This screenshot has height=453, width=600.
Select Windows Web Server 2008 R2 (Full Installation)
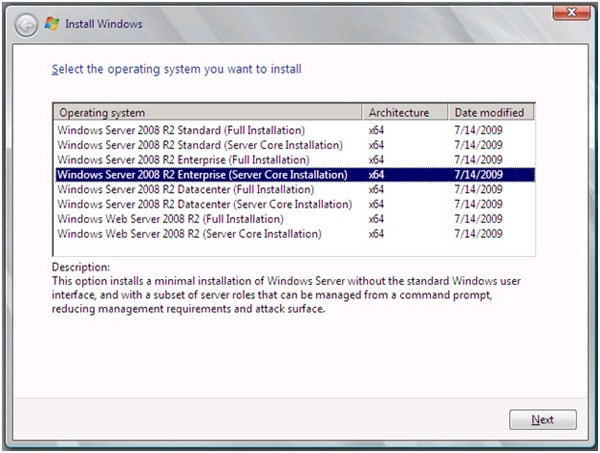click(x=295, y=219)
